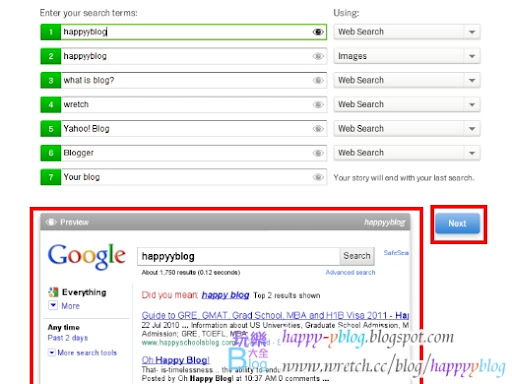Open search type dropdown for row 3
This screenshot has height=384, width=512.
[x=407, y=80]
